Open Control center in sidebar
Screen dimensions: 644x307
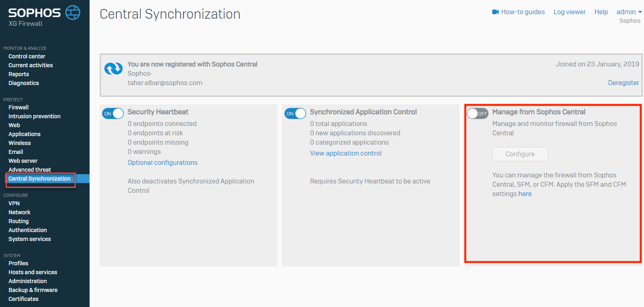27,56
